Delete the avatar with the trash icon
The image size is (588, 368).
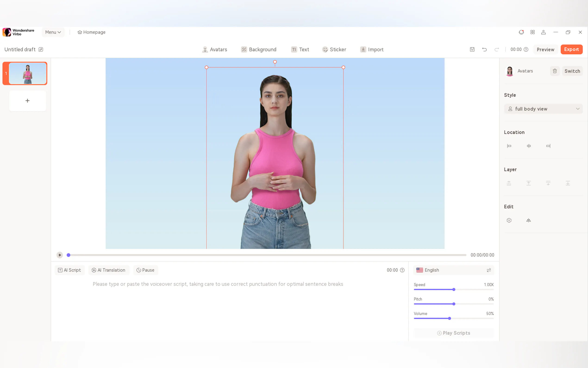[x=555, y=71]
